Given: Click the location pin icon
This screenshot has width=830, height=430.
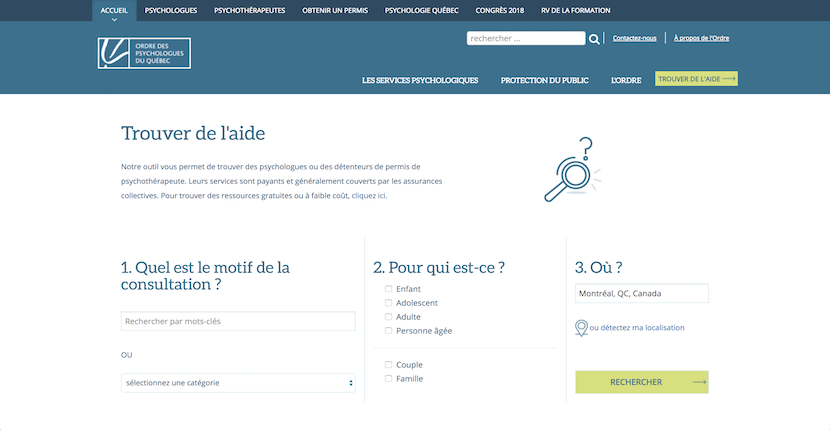Looking at the screenshot, I should coord(581,328).
